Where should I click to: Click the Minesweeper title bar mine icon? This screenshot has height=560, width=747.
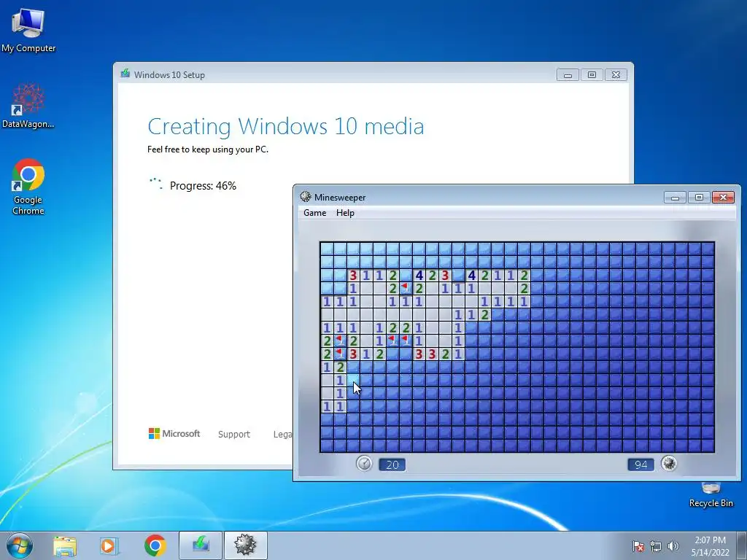306,197
